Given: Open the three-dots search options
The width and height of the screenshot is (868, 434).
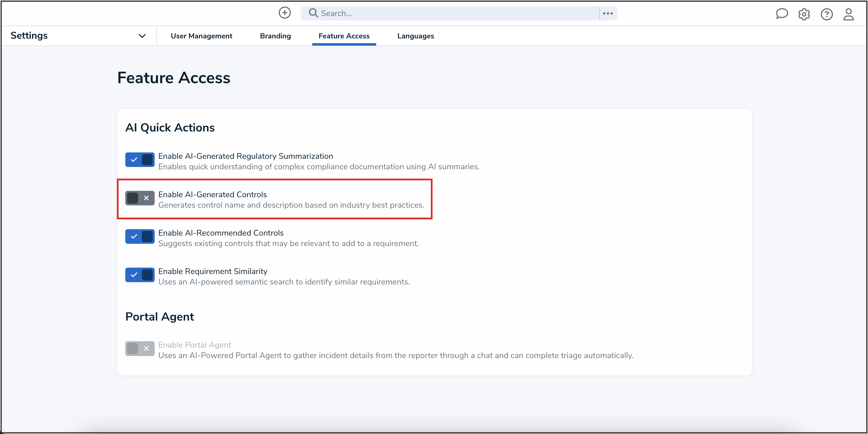Looking at the screenshot, I should coord(608,13).
